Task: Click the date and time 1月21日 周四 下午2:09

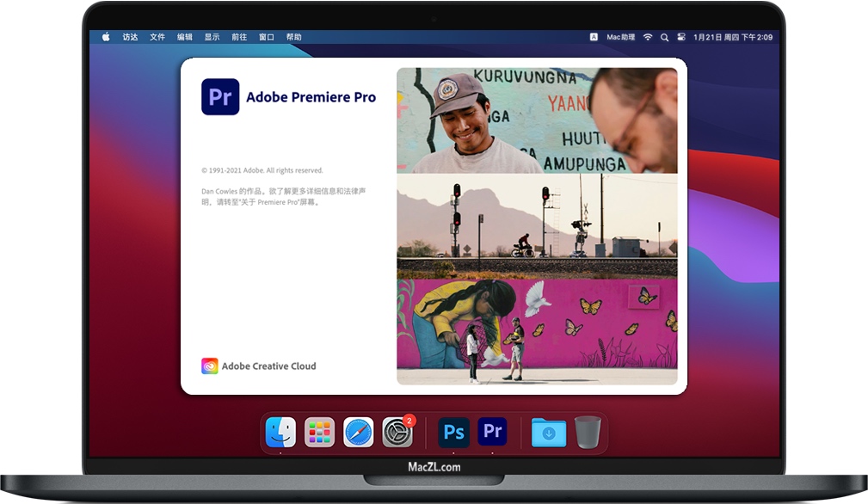Action: tap(733, 37)
